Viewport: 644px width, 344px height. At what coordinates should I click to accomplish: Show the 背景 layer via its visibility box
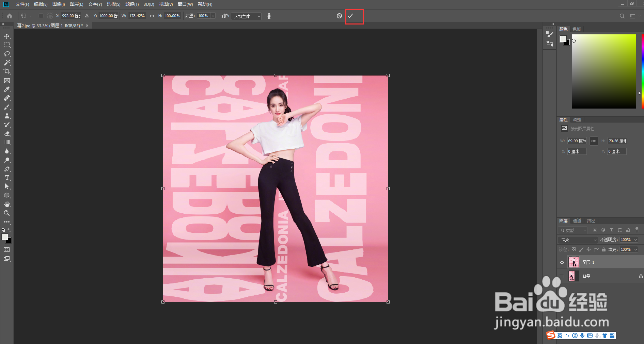562,276
